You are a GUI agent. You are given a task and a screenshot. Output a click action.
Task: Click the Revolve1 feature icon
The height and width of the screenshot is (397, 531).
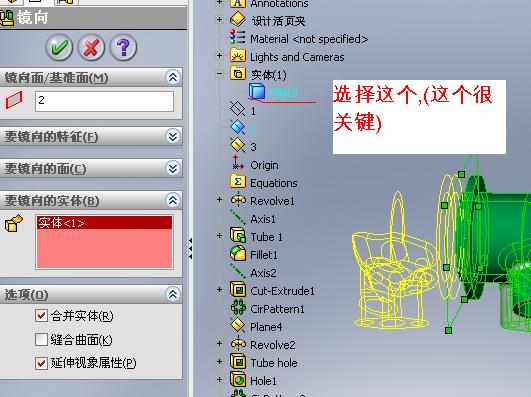point(238,200)
